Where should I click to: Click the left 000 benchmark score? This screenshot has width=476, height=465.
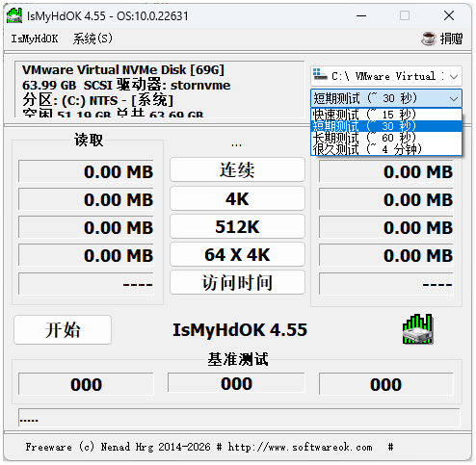point(86,384)
